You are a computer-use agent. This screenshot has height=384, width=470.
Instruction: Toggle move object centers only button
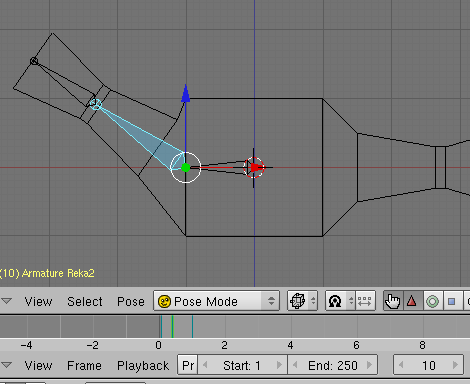(365, 301)
